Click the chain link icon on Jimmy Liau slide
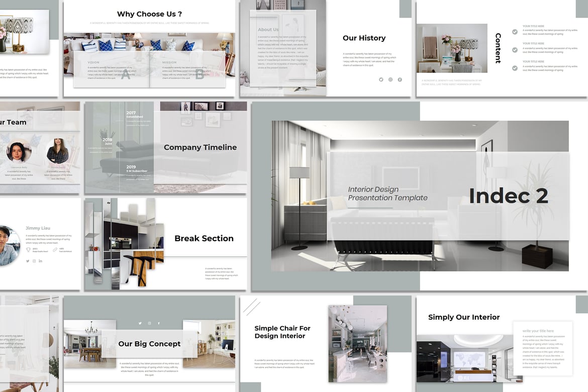 click(55, 250)
